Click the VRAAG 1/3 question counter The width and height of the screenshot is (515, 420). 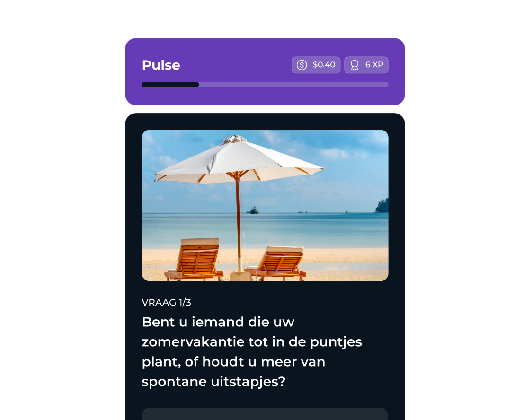tap(166, 303)
